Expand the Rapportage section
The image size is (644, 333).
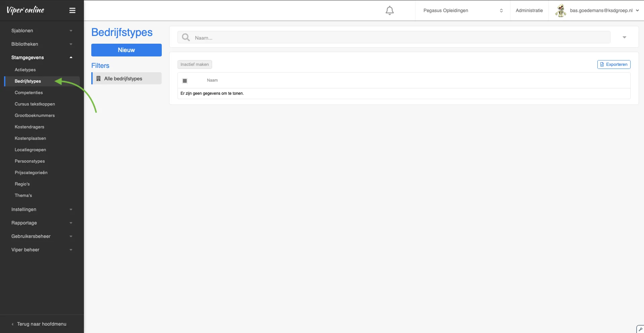point(42,223)
